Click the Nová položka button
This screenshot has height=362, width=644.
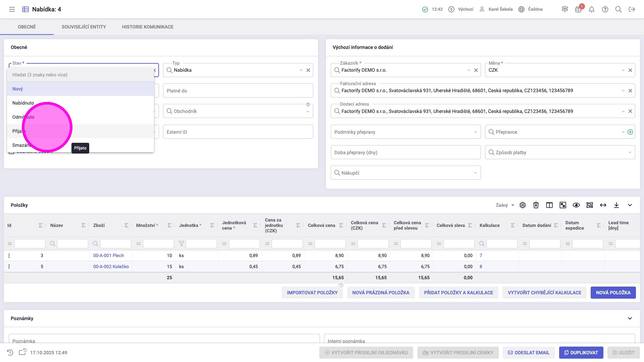click(613, 293)
